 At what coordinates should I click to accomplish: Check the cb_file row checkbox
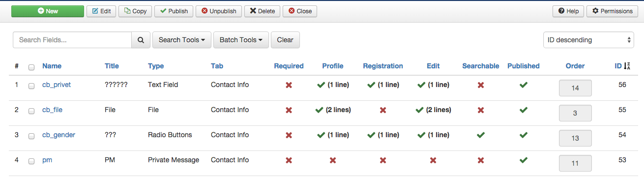(31, 111)
